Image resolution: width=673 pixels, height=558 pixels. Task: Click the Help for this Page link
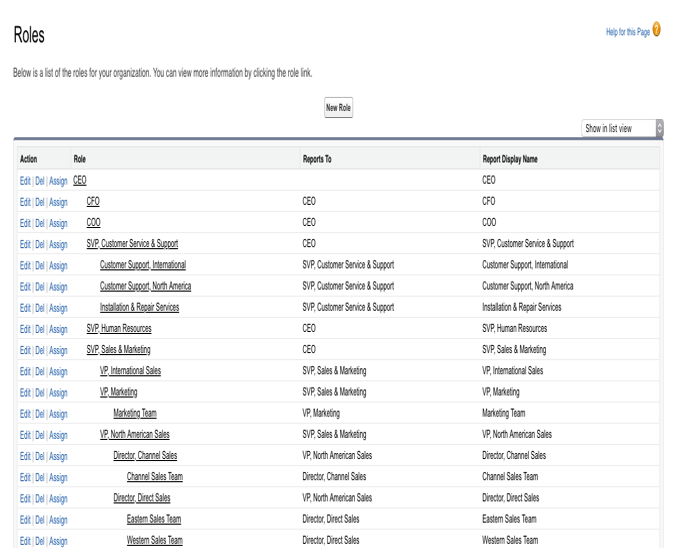[628, 32]
